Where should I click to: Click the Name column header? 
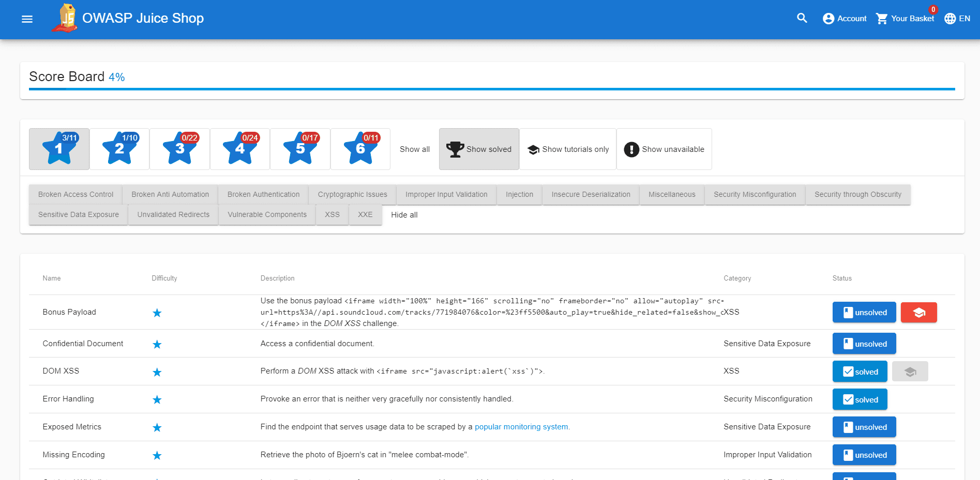click(52, 278)
